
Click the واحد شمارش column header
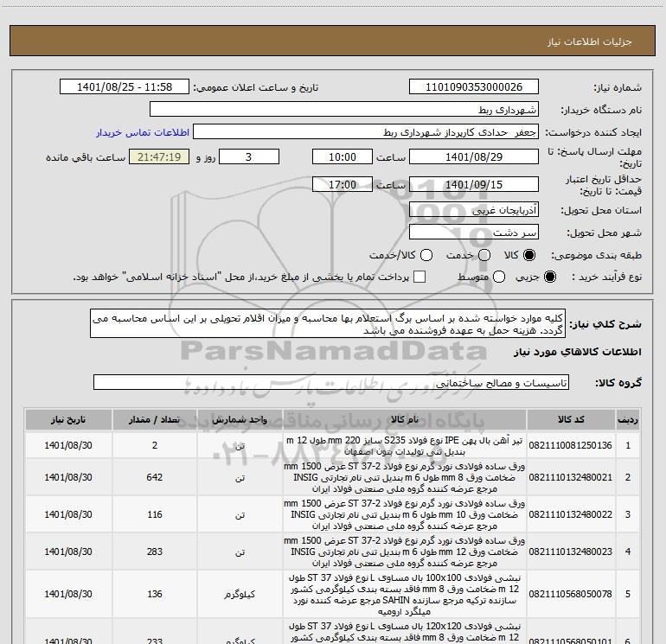click(x=240, y=420)
